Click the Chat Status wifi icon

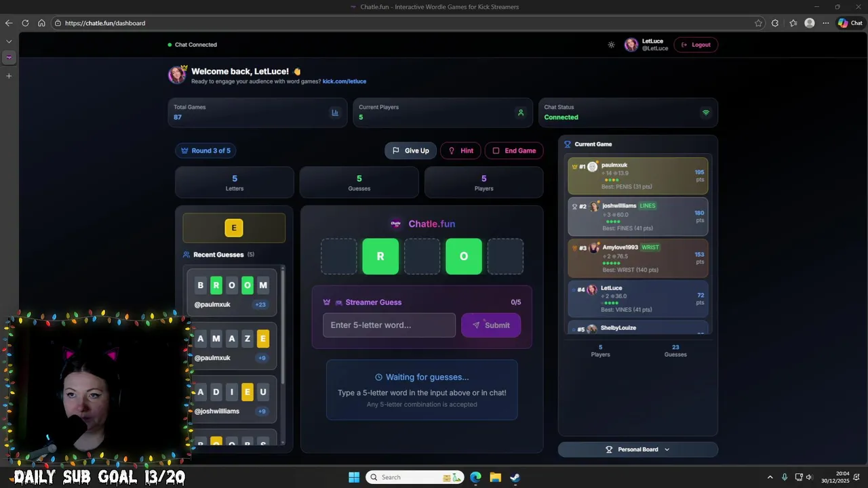pos(705,113)
